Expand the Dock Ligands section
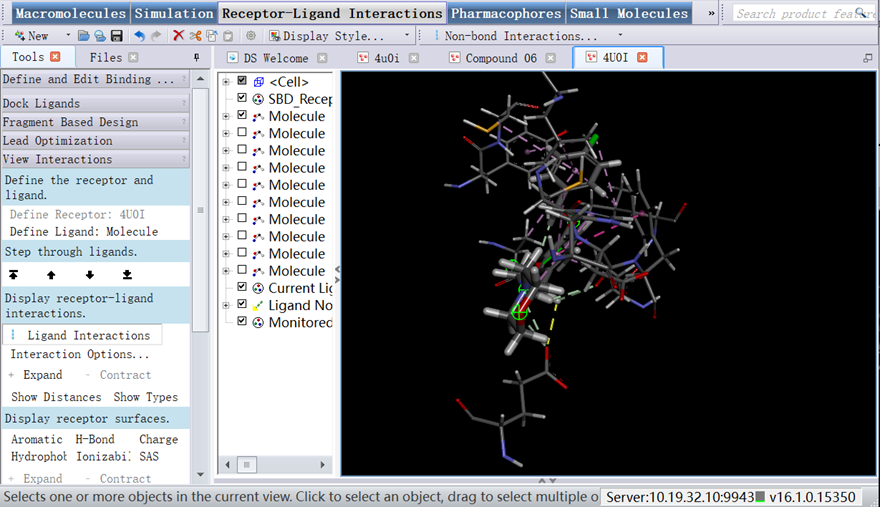This screenshot has height=507, width=880. tap(94, 103)
